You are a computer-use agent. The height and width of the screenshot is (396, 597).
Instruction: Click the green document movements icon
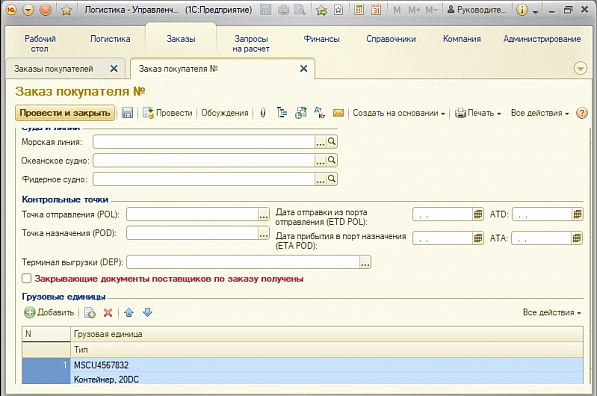[301, 113]
